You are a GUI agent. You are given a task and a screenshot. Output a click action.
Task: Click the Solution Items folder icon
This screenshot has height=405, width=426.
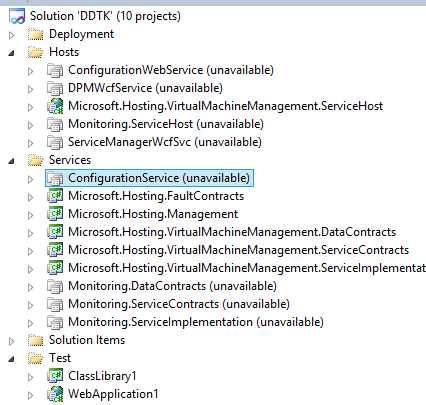36,340
